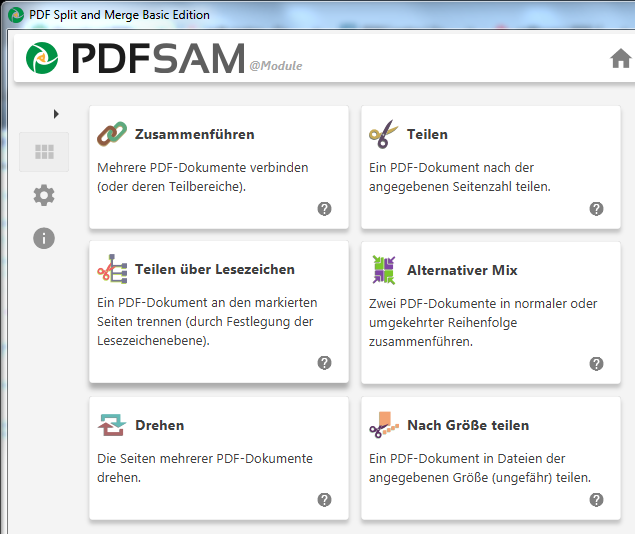Expand the sidebar with the arrow
The image size is (635, 534).
pyautogui.click(x=56, y=114)
